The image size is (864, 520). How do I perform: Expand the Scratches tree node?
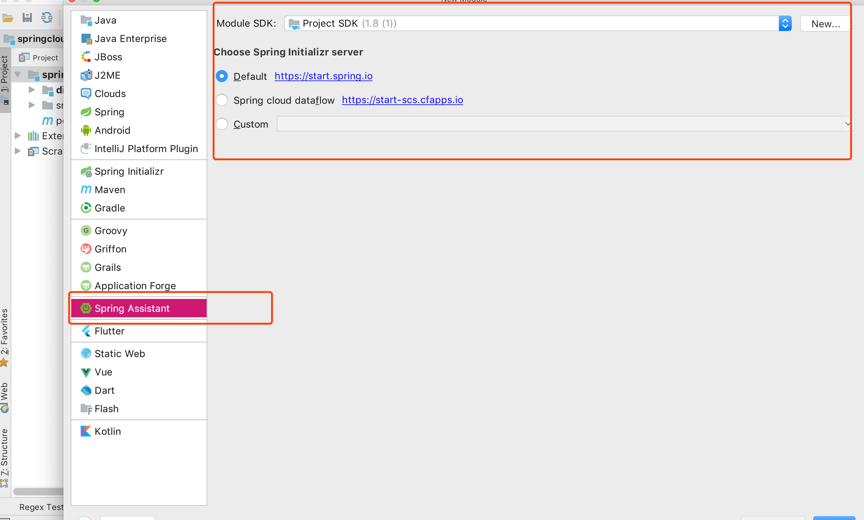pos(18,151)
